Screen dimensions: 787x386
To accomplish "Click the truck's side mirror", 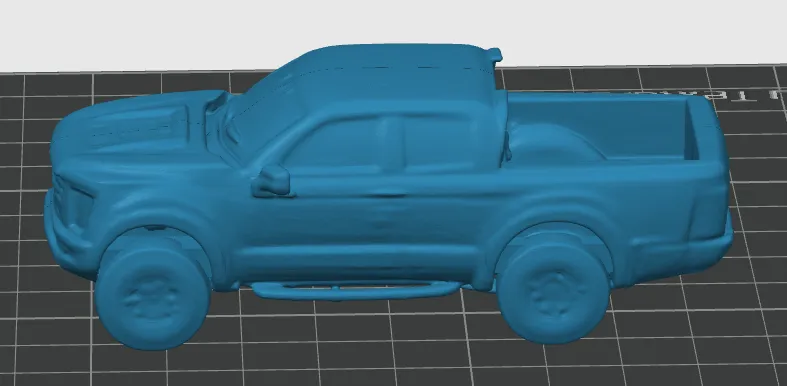I will pyautogui.click(x=271, y=181).
